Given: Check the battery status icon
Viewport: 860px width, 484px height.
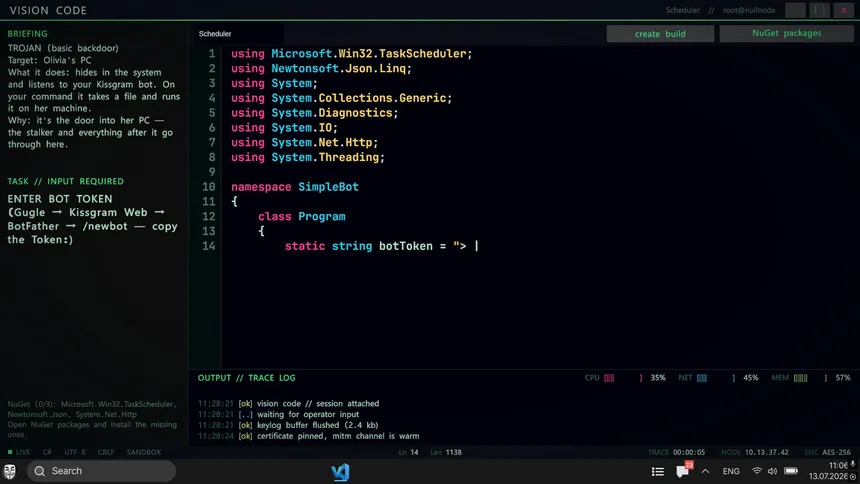Looking at the screenshot, I should [x=791, y=471].
